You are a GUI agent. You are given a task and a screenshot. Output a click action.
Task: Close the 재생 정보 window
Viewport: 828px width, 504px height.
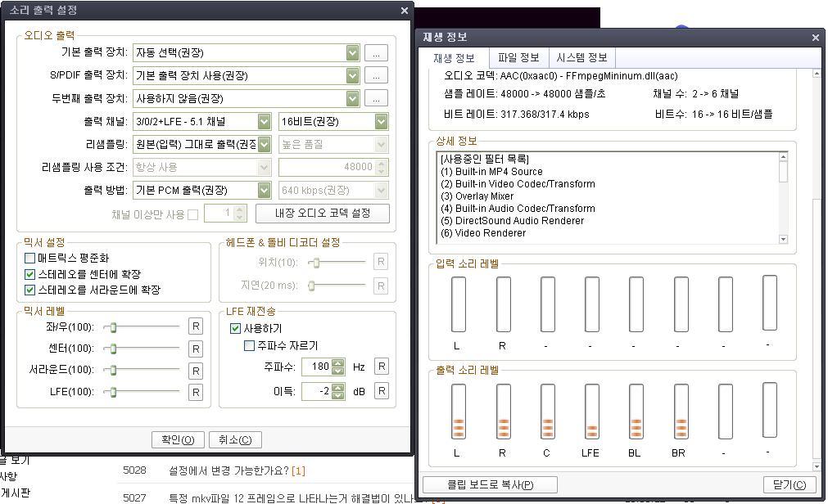[816, 38]
